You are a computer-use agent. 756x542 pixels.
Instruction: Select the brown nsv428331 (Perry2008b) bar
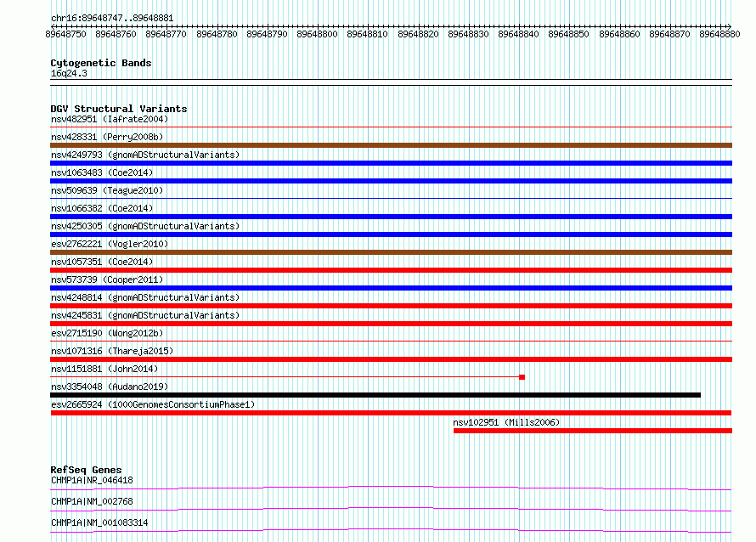point(391,145)
